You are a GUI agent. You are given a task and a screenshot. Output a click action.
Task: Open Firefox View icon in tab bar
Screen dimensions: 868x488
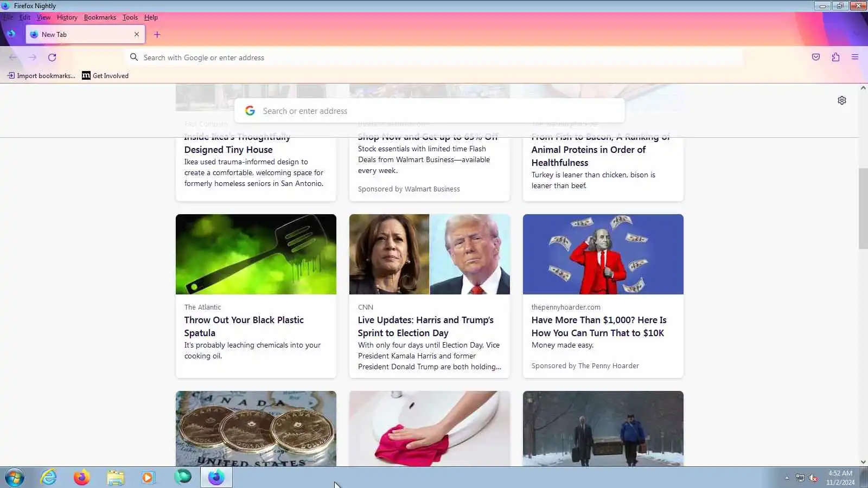(11, 34)
